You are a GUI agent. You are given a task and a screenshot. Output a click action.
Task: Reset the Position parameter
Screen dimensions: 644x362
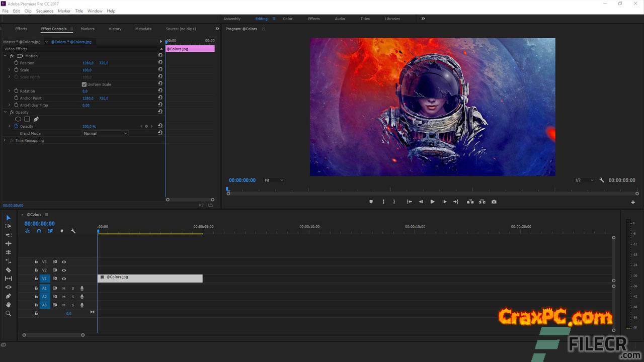tap(160, 63)
